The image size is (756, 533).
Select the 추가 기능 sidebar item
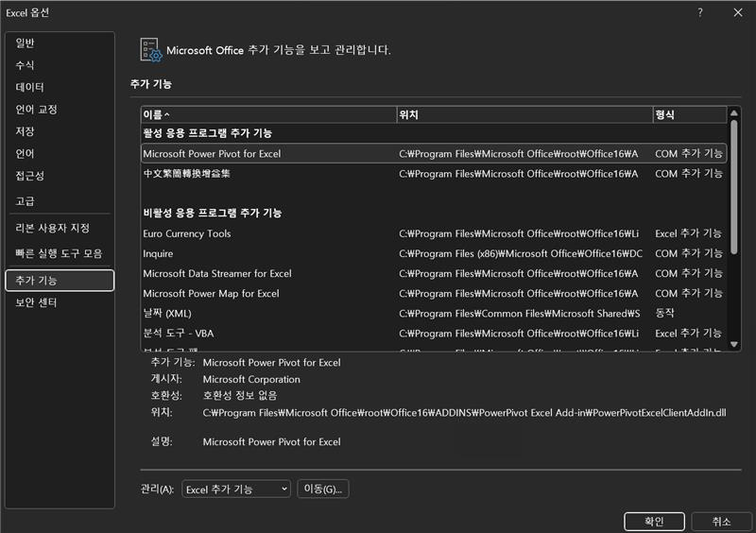tap(60, 281)
